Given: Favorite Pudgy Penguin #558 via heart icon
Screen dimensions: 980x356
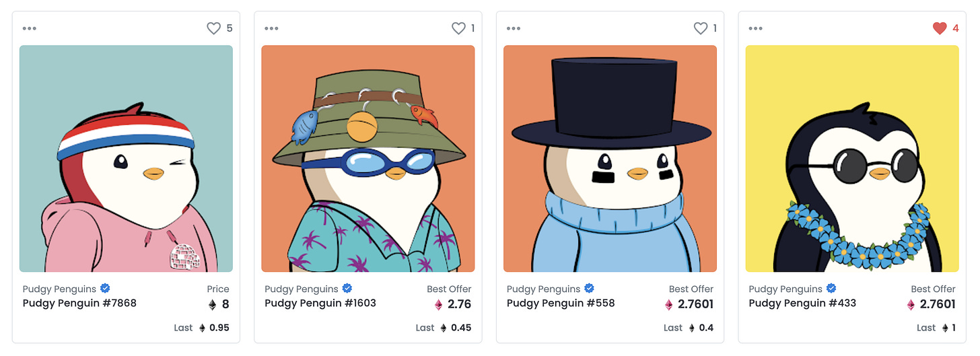Looking at the screenshot, I should [701, 28].
